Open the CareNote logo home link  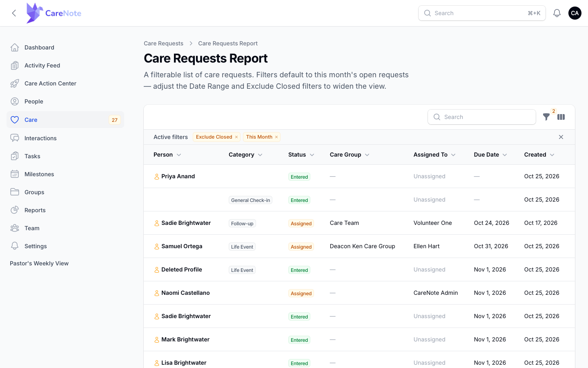coord(54,13)
